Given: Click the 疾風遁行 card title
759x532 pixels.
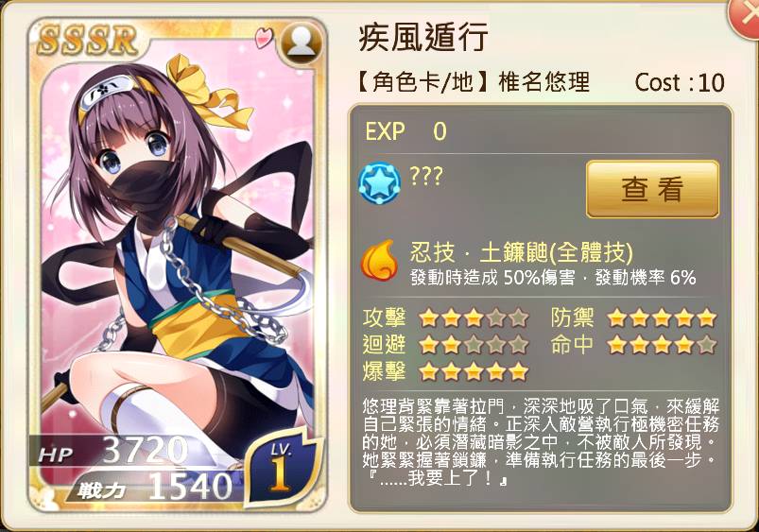Looking at the screenshot, I should pyautogui.click(x=423, y=37).
